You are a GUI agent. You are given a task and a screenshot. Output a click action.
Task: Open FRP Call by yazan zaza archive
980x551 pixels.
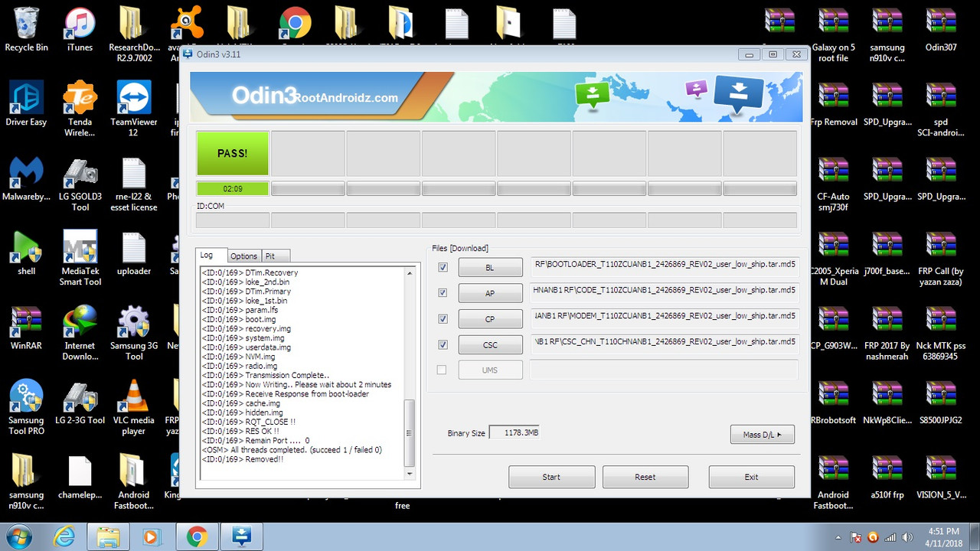click(941, 258)
